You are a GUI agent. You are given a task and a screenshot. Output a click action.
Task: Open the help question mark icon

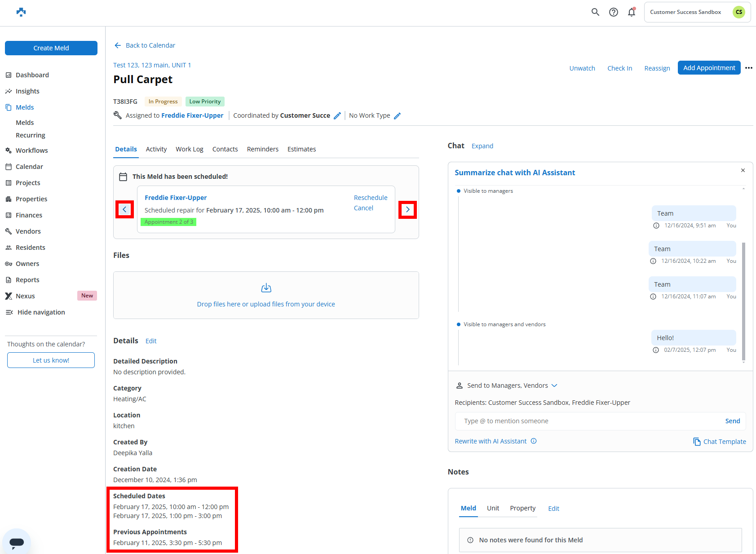[x=613, y=12]
